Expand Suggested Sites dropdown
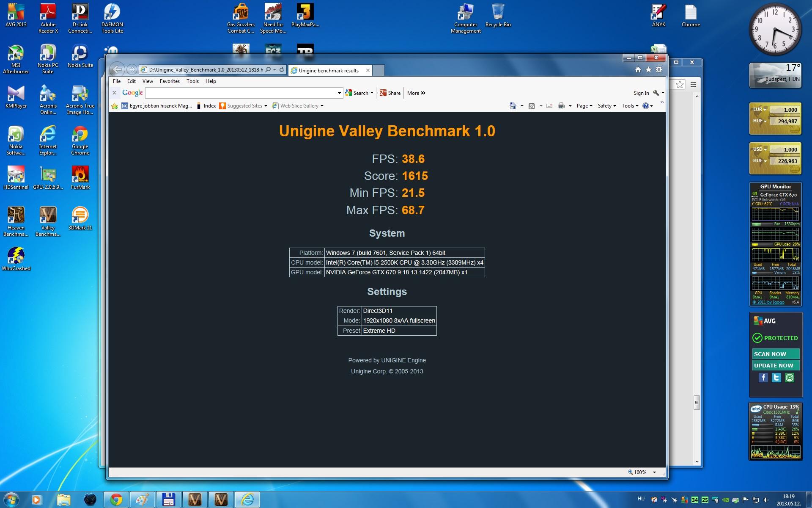The image size is (812, 508). tap(266, 106)
